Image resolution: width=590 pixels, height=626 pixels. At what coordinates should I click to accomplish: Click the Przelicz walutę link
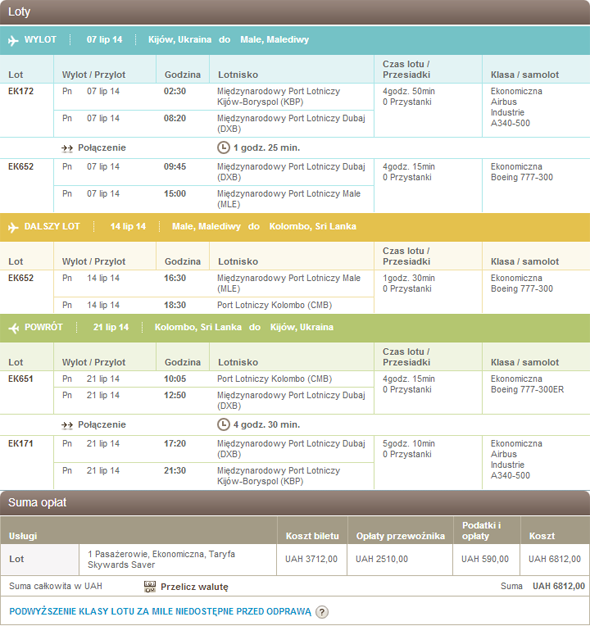194,587
